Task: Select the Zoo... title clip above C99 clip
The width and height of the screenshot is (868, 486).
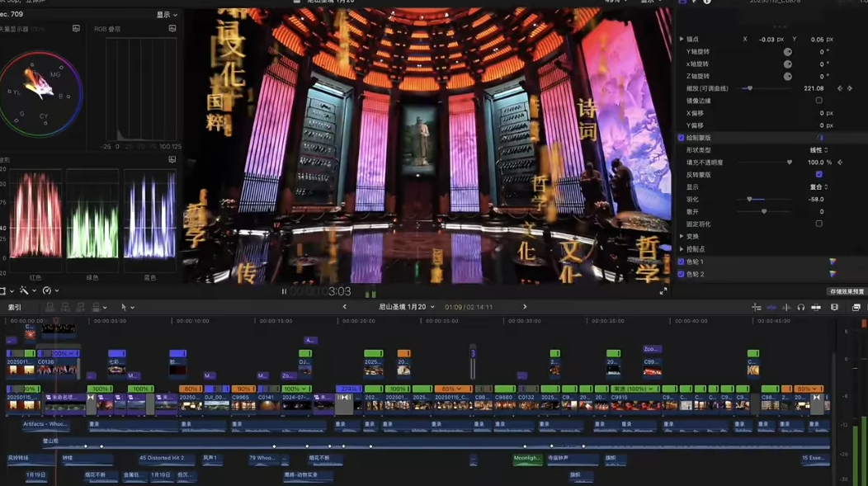Action: (x=652, y=349)
